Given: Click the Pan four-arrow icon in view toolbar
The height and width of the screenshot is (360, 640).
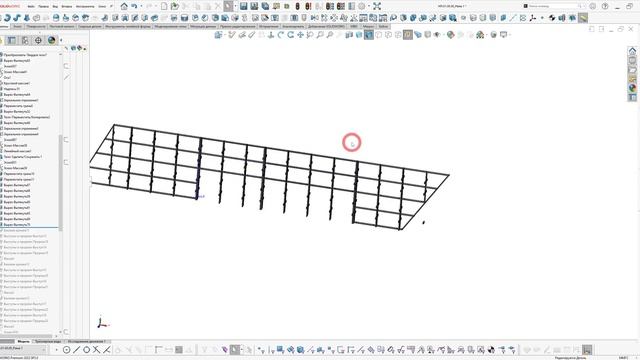Looking at the screenshot, I should coord(300,35).
